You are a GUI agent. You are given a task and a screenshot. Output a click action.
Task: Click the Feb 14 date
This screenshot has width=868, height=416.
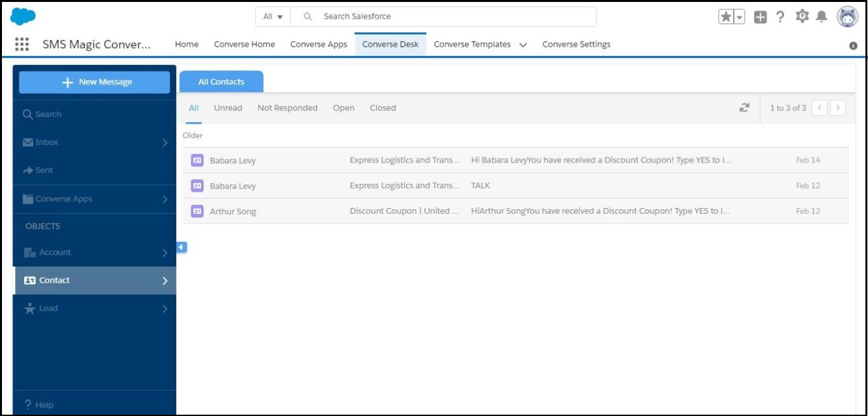pos(808,160)
